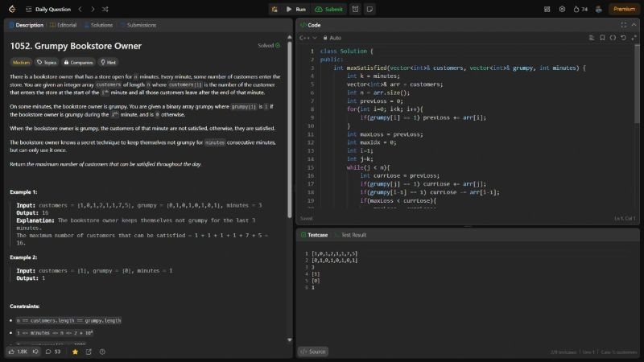
Task: Star the problem as favorite
Action: (75, 352)
